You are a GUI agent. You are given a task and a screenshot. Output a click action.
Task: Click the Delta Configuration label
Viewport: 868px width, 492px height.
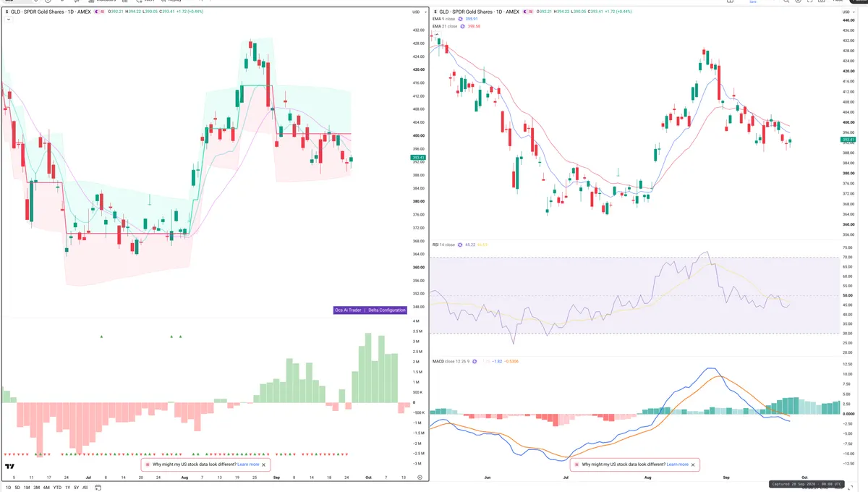point(387,310)
